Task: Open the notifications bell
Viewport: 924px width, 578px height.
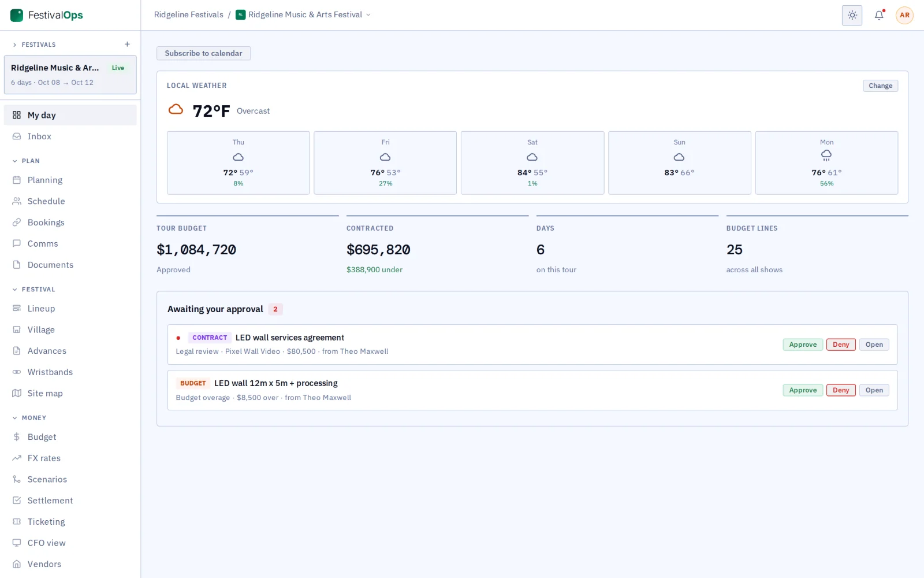Action: click(879, 15)
